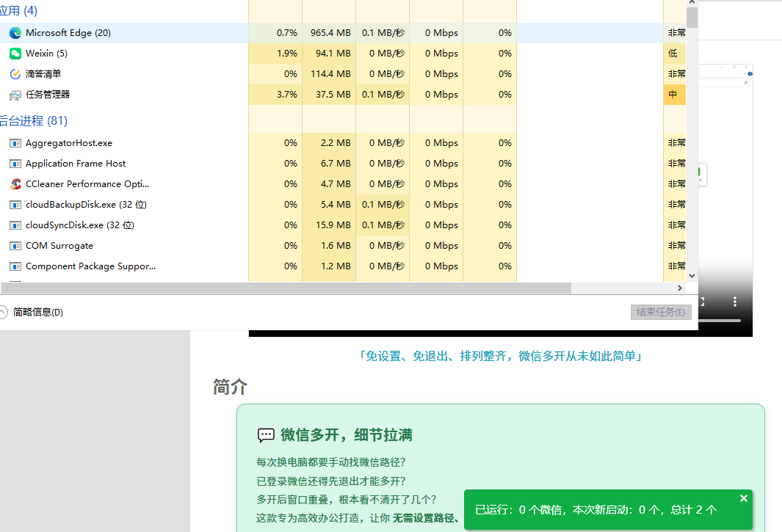Click the 中 power usage cell
Image resolution: width=782 pixels, height=532 pixels.
point(674,95)
